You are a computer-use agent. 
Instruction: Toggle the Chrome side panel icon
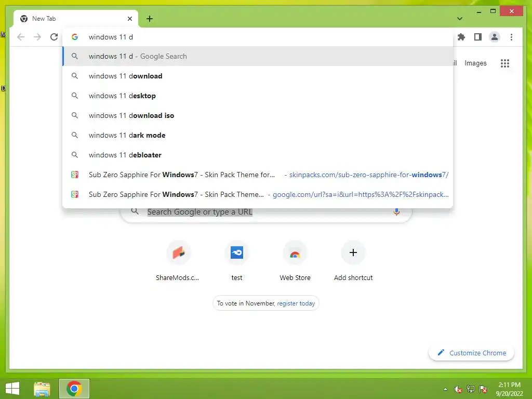point(478,37)
